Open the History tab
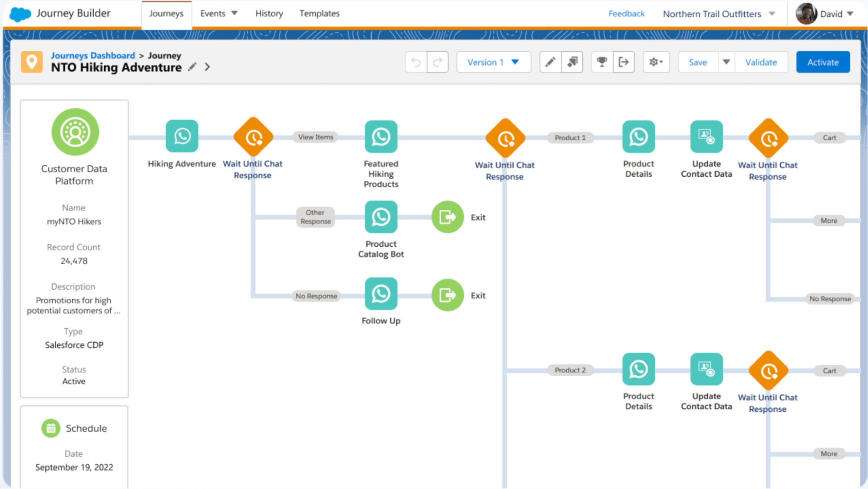This screenshot has height=489, width=868. click(269, 13)
